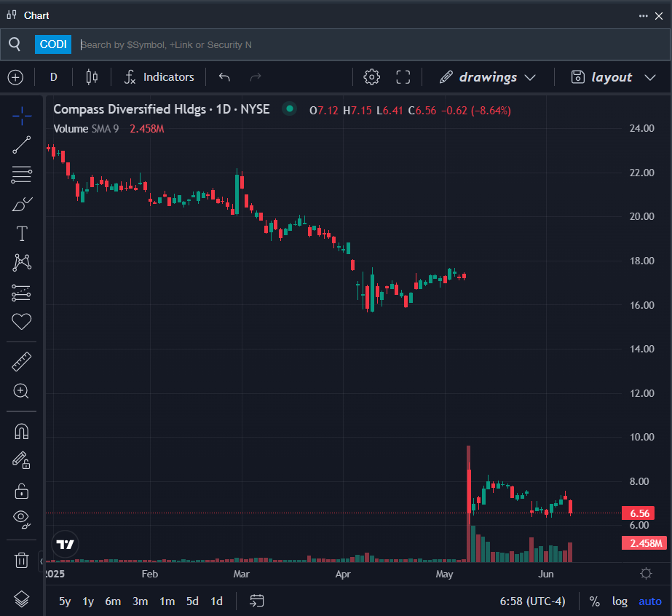Set the range to 1y

pyautogui.click(x=88, y=601)
